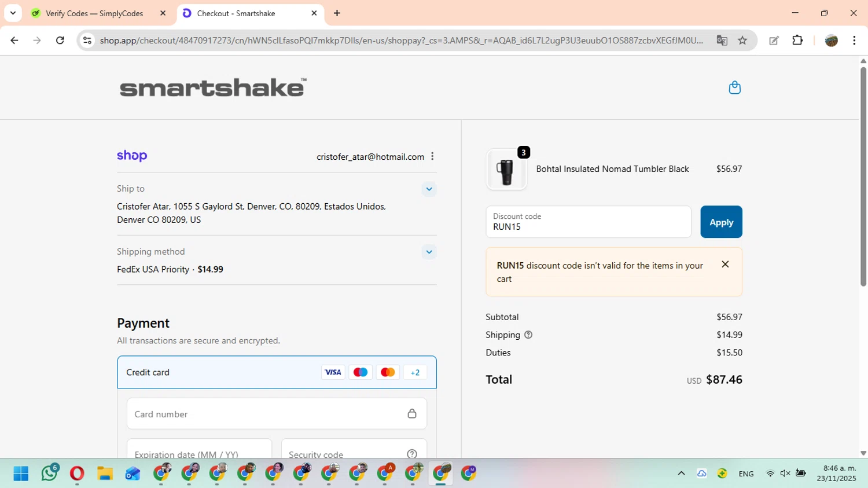Click the FedEx USA Priority shipping text
This screenshot has height=488, width=868.
153,269
